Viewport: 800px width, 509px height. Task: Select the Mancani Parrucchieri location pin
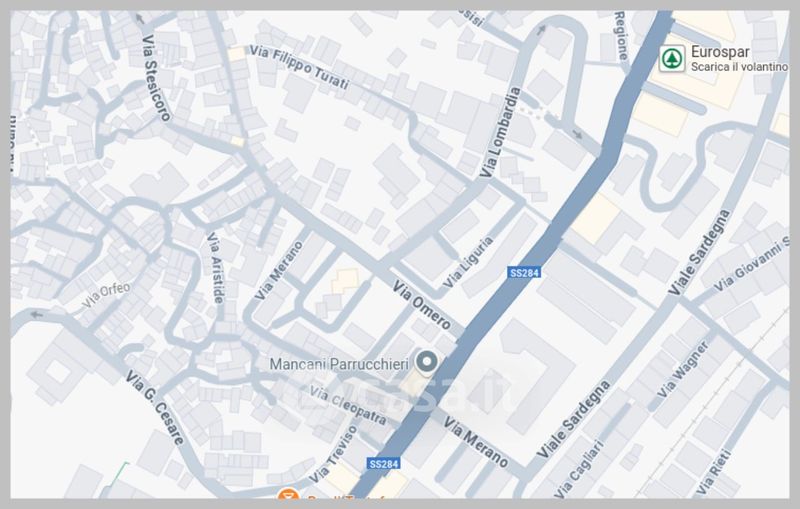pos(427,362)
